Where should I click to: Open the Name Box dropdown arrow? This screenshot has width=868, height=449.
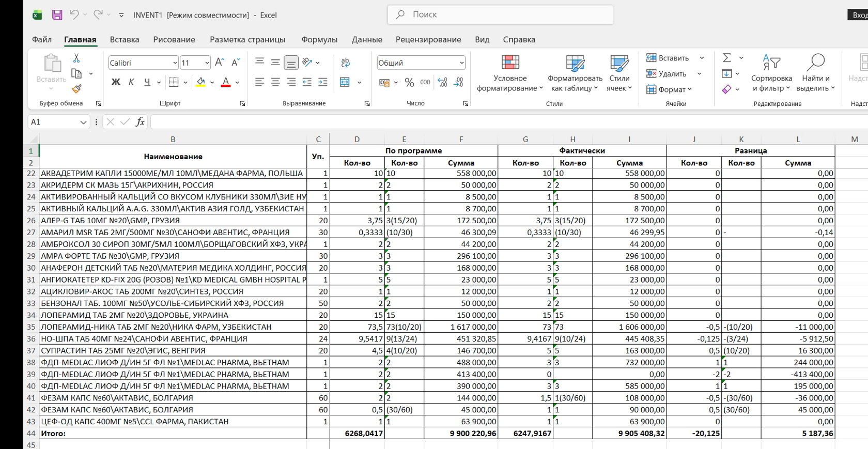(83, 122)
